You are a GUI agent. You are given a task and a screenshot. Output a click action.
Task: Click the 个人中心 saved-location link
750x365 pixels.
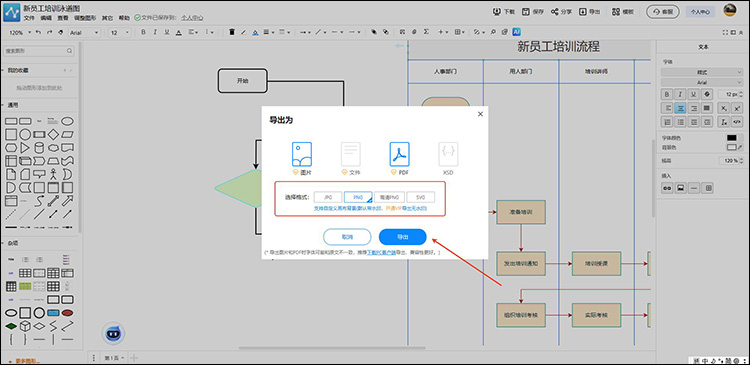click(192, 18)
